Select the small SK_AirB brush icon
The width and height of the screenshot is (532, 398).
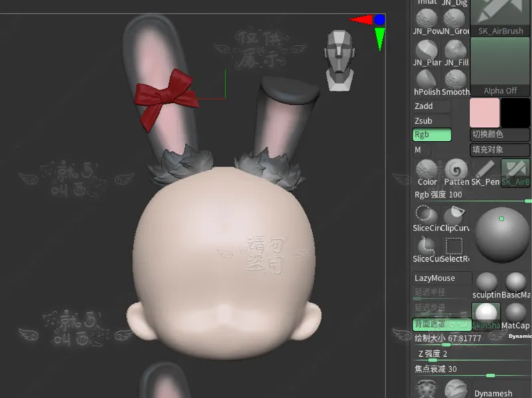coord(515,173)
